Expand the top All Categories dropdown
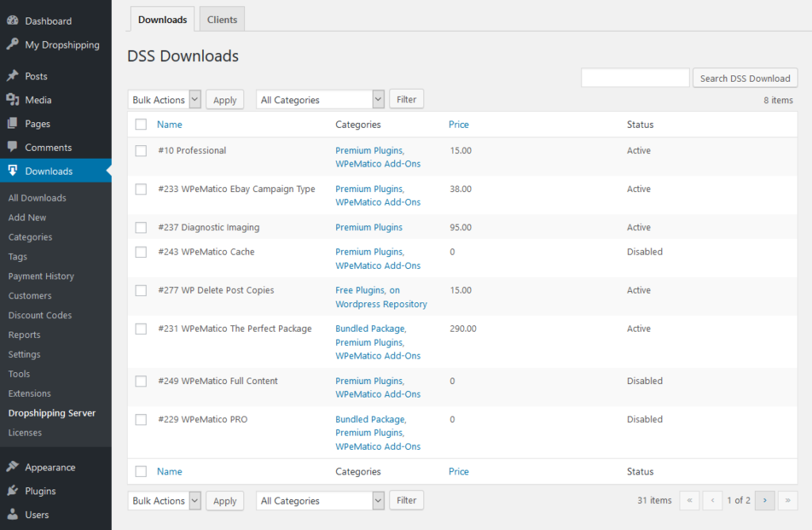Image resolution: width=812 pixels, height=530 pixels. (x=320, y=100)
